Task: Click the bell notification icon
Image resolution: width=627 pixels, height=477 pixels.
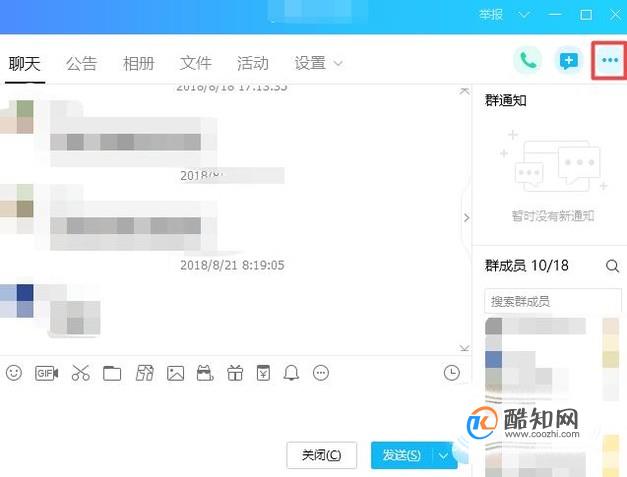Action: (x=291, y=373)
